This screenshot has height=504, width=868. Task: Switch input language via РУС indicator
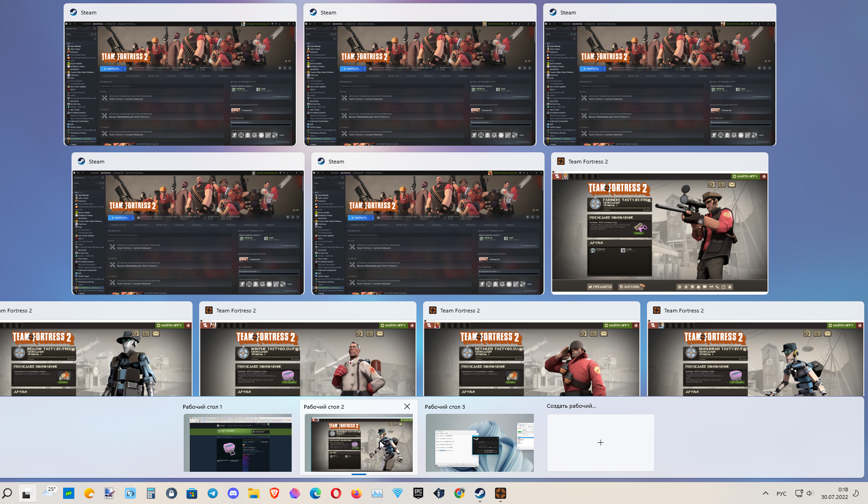pos(782,493)
